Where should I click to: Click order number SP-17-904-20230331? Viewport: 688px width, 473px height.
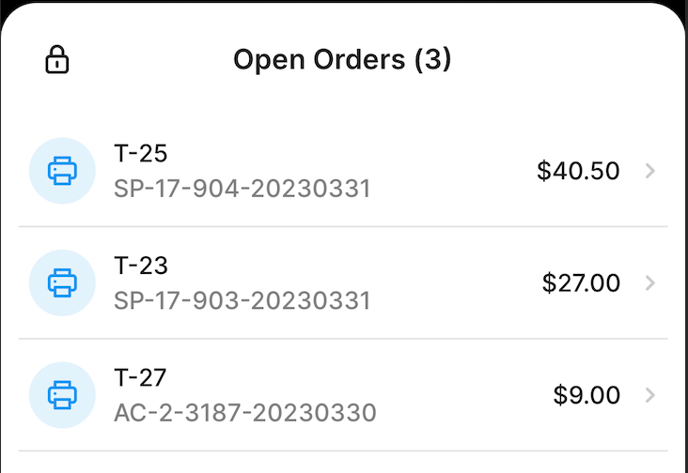coord(242,188)
